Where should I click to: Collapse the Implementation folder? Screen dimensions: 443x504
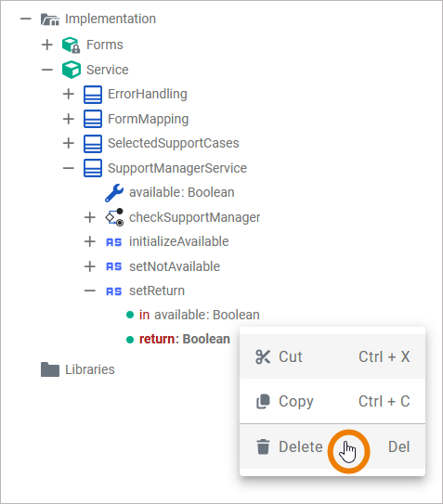pyautogui.click(x=26, y=19)
